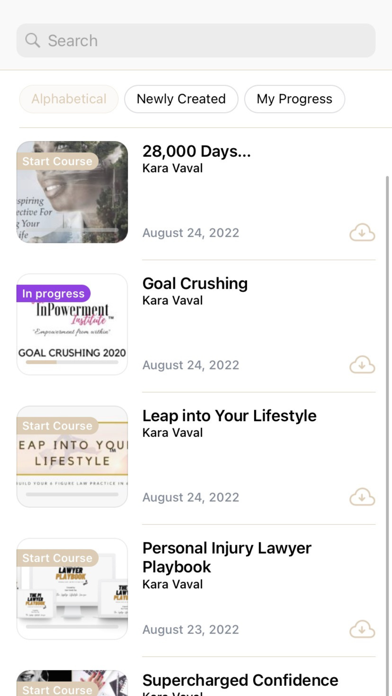This screenshot has width=392, height=696.
Task: Download the Goal Crushing course
Action: (362, 365)
